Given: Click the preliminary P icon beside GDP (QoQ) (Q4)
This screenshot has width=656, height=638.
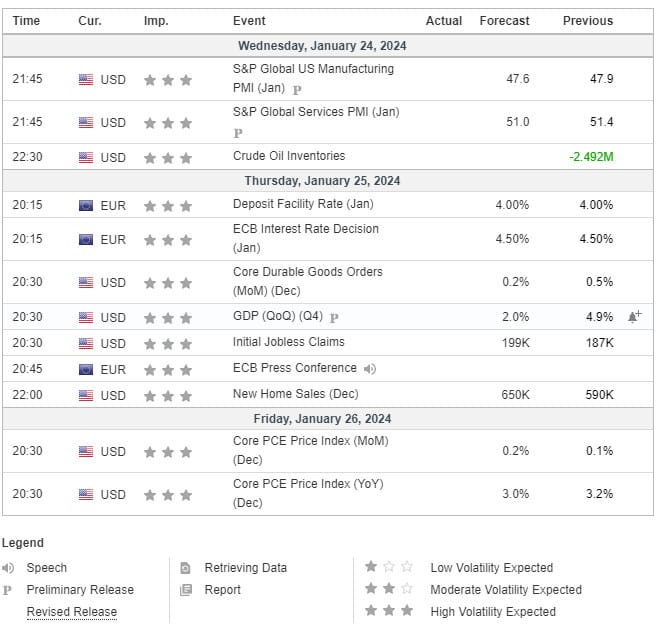Looking at the screenshot, I should (x=334, y=318).
